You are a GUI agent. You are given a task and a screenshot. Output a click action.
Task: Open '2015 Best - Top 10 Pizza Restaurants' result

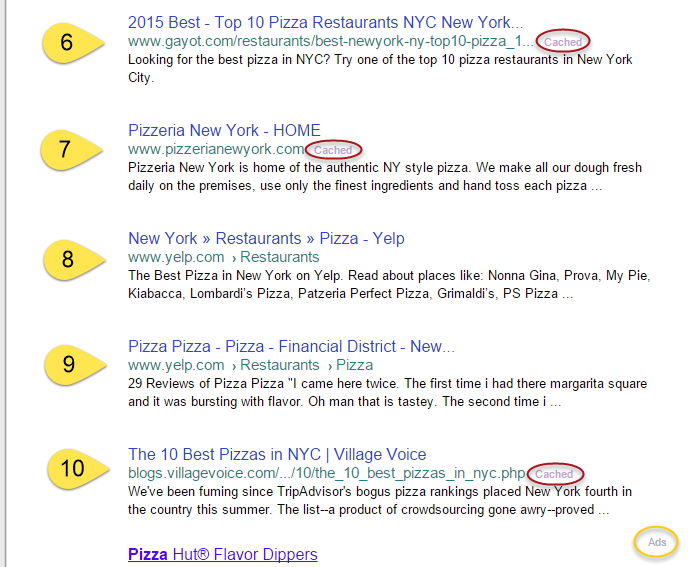pyautogui.click(x=325, y=22)
